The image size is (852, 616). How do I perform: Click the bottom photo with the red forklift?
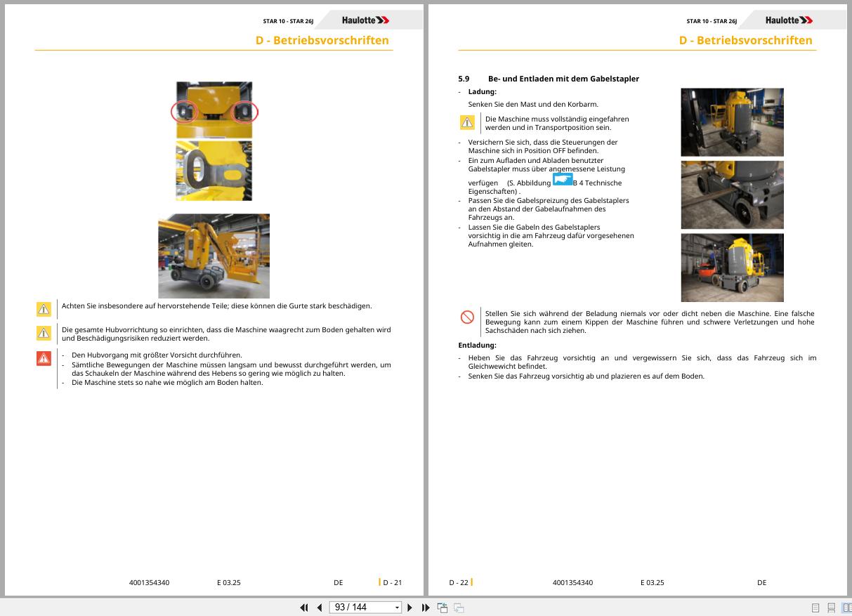click(732, 268)
